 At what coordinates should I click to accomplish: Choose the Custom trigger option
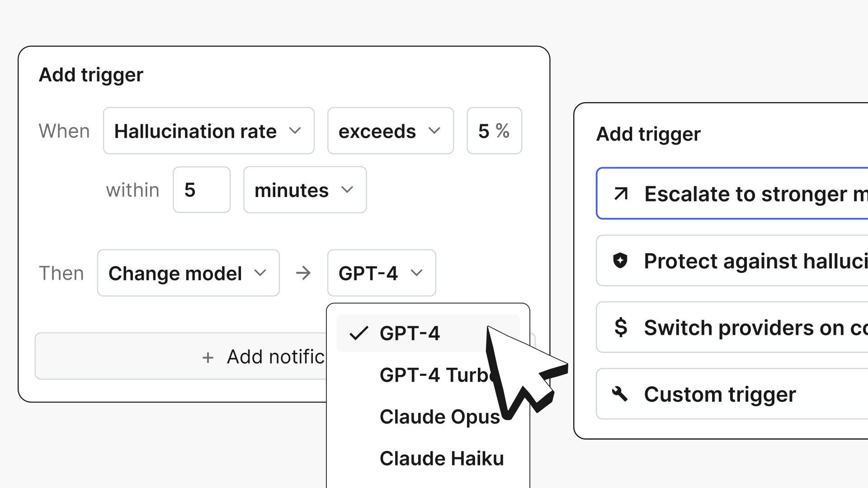click(x=732, y=394)
